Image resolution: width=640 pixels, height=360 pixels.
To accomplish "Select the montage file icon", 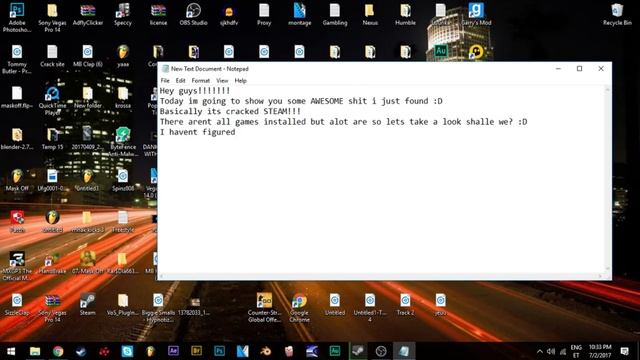I will (300, 14).
